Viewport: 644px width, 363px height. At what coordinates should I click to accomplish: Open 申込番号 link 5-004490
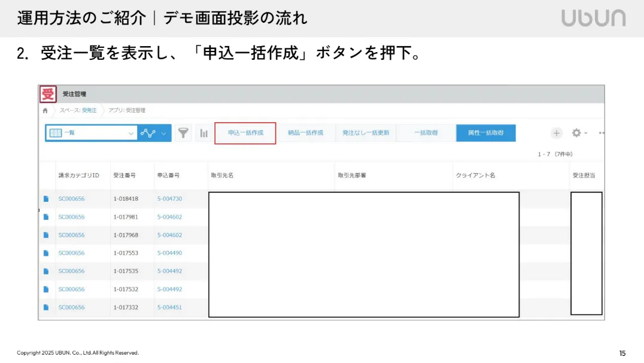point(169,253)
